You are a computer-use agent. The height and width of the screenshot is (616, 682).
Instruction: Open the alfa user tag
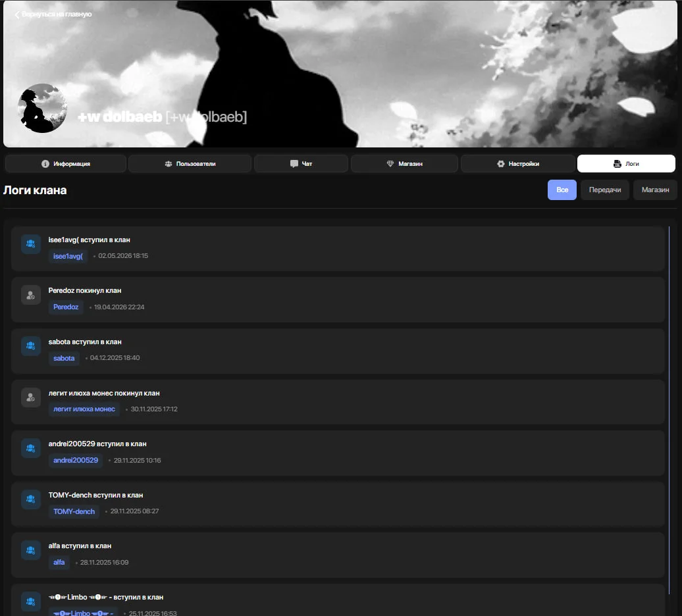click(x=59, y=563)
